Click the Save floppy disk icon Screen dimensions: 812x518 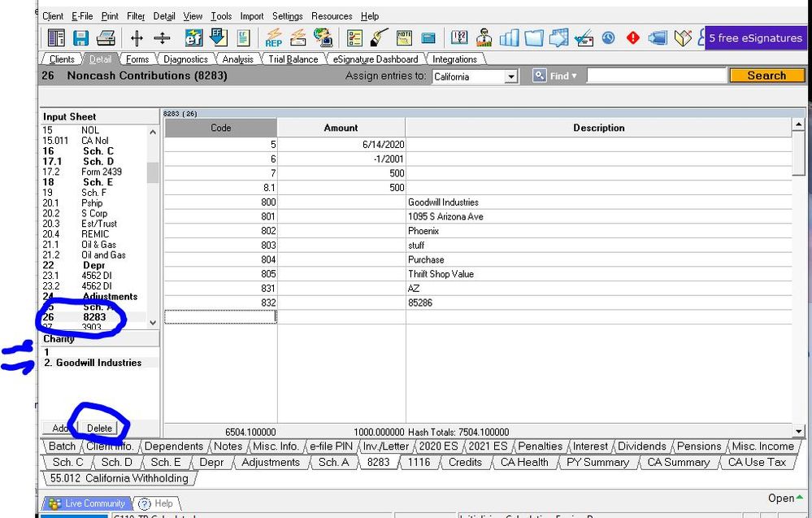tap(80, 37)
